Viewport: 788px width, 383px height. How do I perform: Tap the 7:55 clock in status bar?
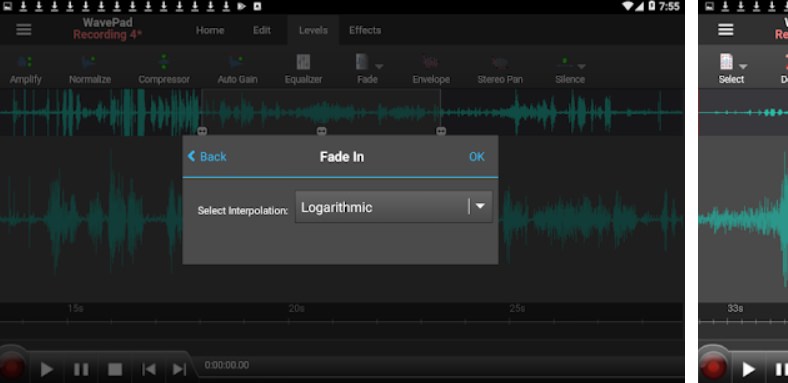(669, 7)
